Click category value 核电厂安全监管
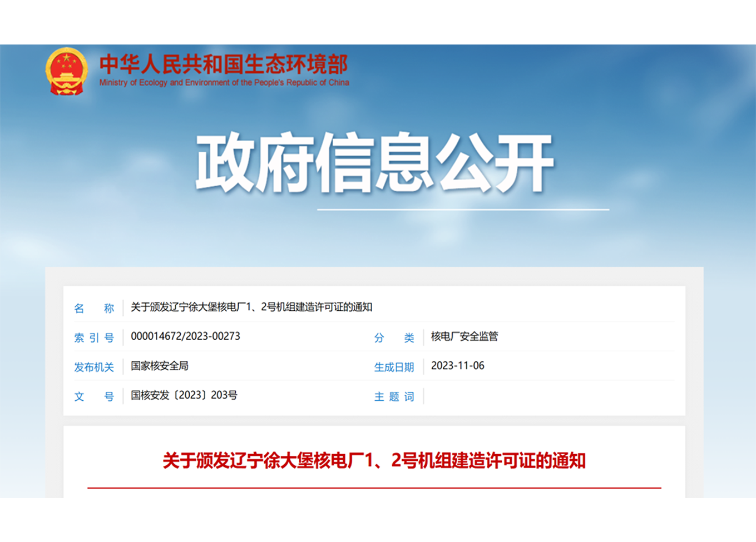This screenshot has height=542, width=756. click(x=465, y=336)
